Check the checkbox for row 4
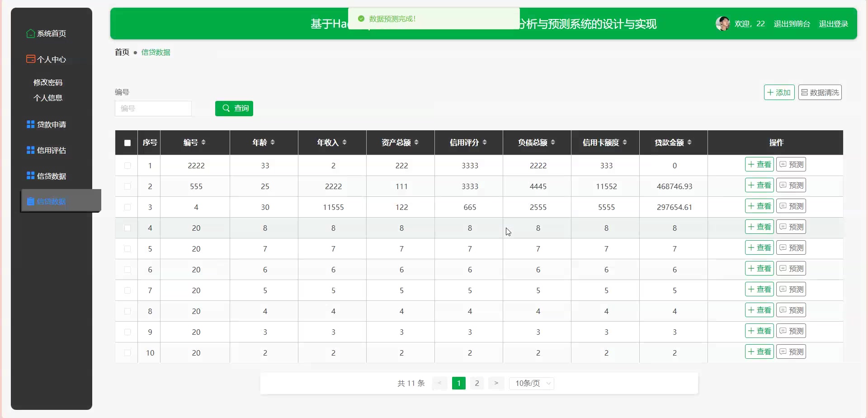 pyautogui.click(x=127, y=228)
